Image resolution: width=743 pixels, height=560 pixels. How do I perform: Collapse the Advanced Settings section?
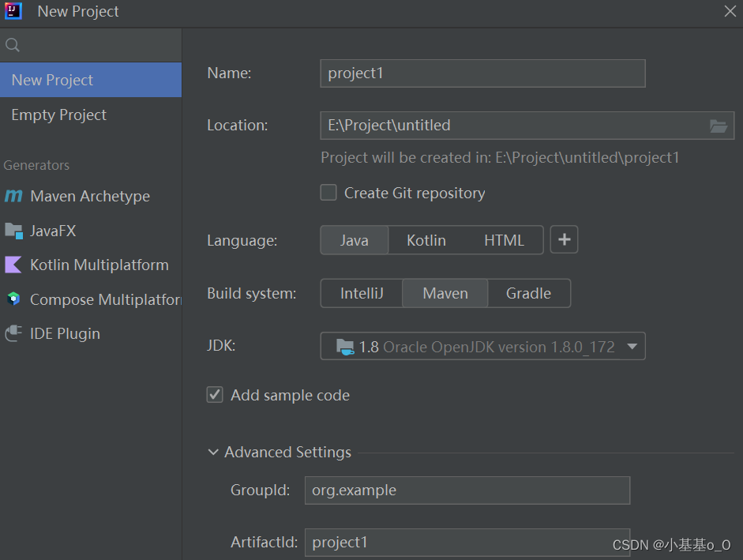(x=213, y=452)
